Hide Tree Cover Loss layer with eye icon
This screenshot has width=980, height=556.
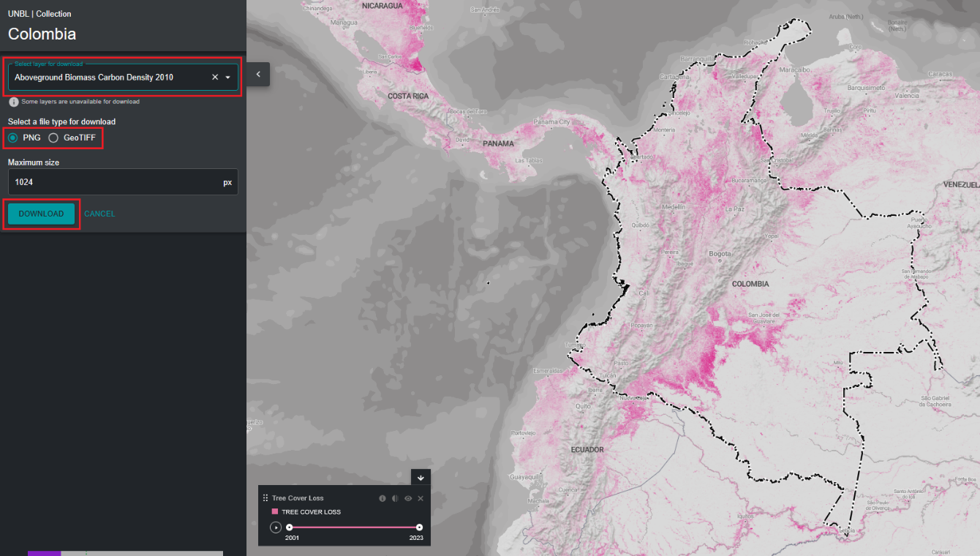[x=408, y=498]
